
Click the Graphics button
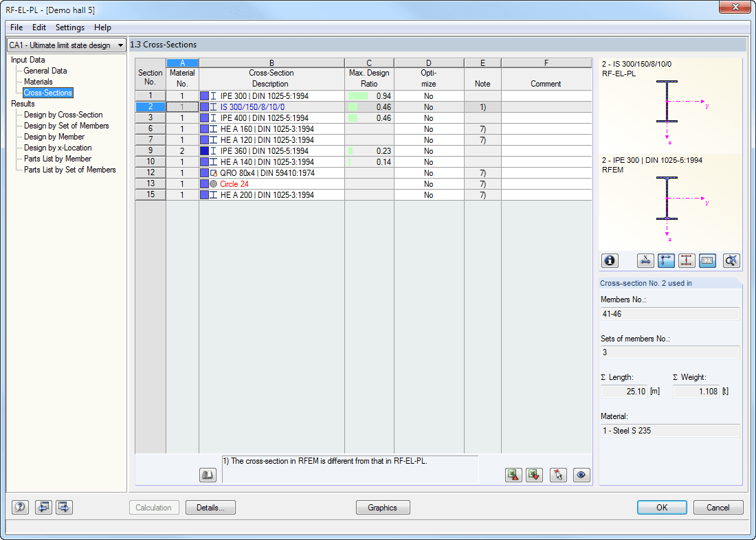pyautogui.click(x=383, y=507)
